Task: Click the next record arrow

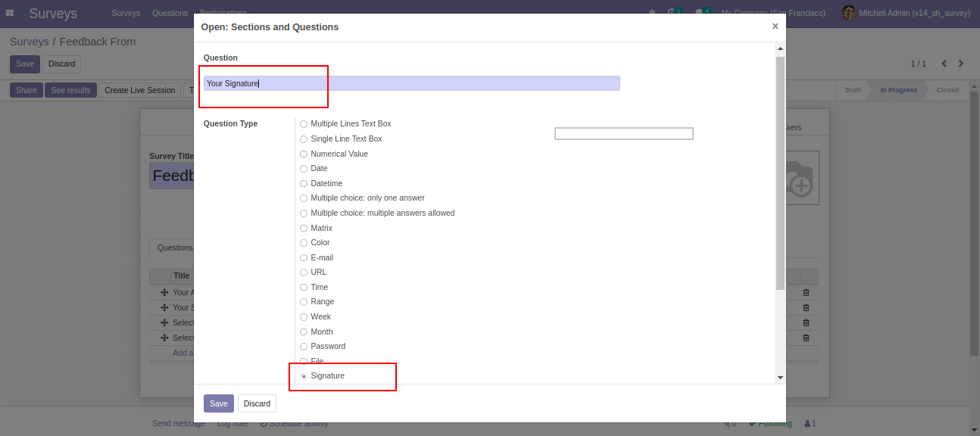Action: 961,64
